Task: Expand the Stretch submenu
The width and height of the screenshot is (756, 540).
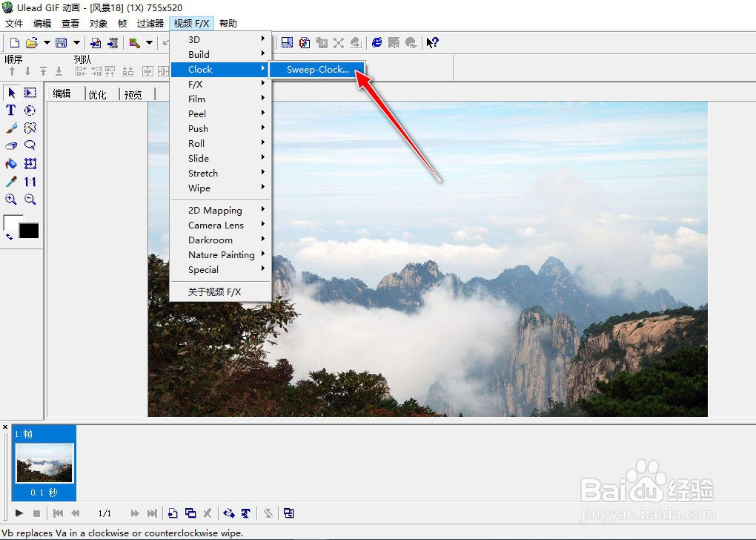Action: click(x=222, y=174)
